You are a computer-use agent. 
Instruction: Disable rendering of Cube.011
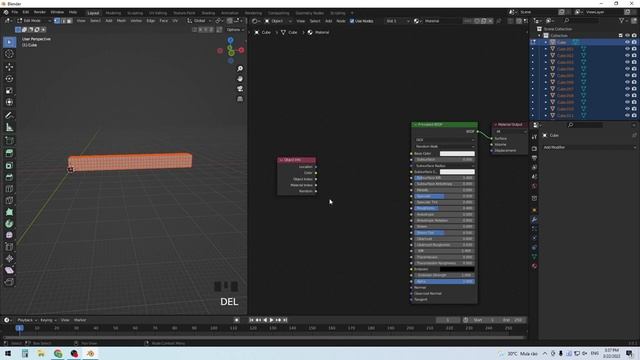tap(634, 116)
